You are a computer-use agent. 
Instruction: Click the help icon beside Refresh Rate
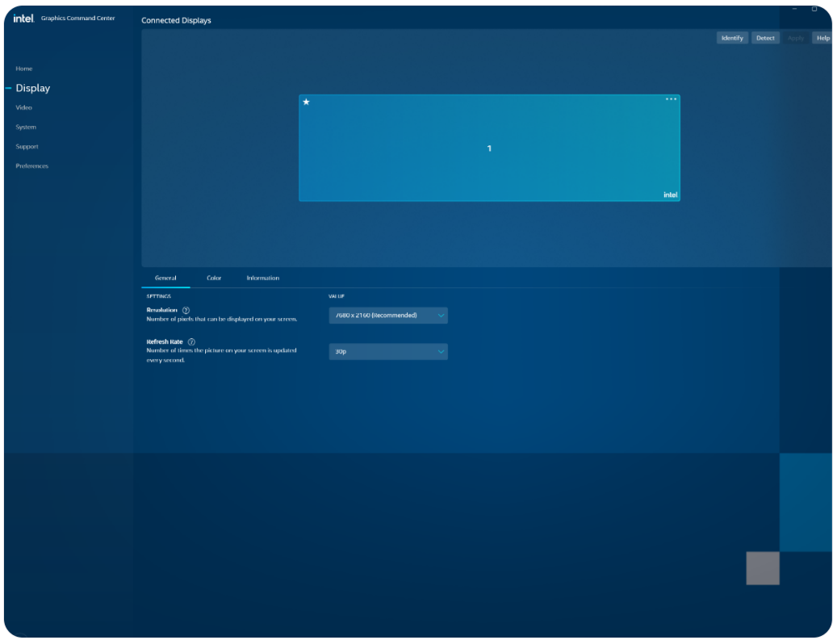tap(191, 342)
